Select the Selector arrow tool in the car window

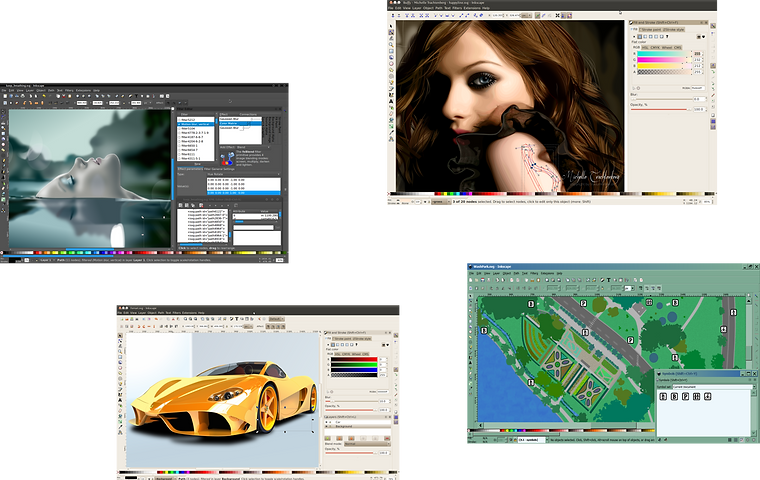(x=120, y=336)
